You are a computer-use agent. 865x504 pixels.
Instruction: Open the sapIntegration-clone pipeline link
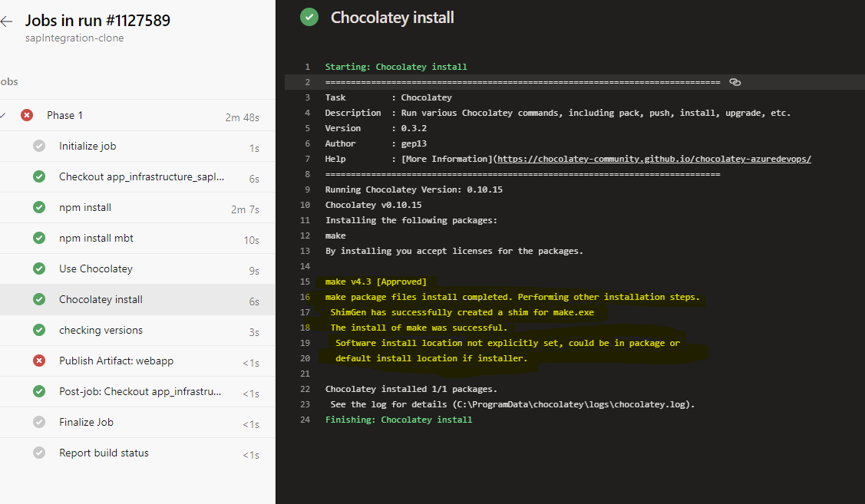pos(74,38)
